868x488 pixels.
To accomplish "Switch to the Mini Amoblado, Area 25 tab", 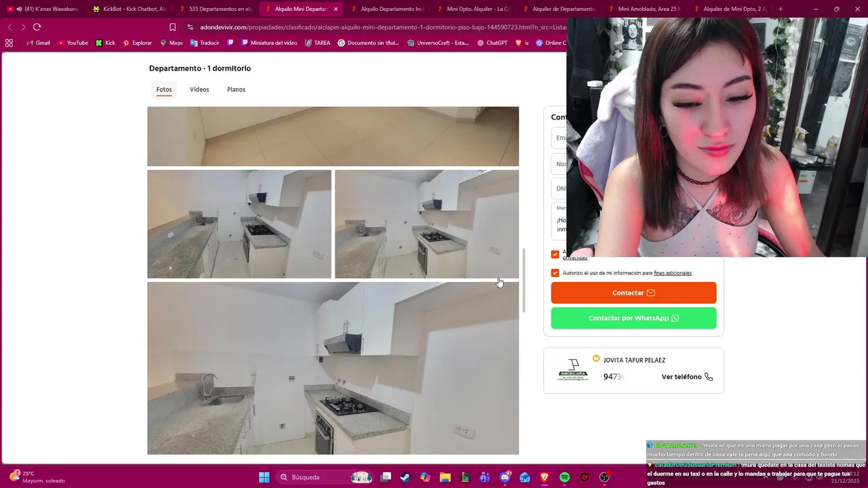I will click(x=644, y=9).
